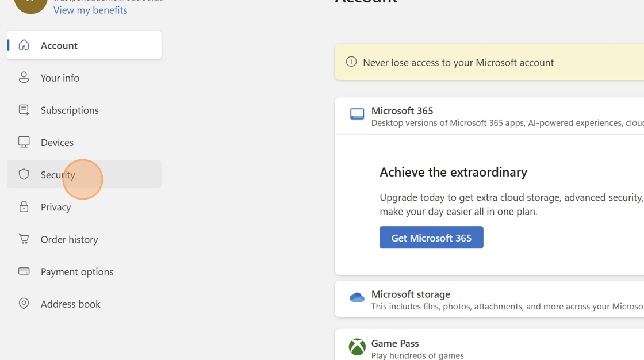644x360 pixels.
Task: Click the Your info person icon
Action: click(x=24, y=77)
